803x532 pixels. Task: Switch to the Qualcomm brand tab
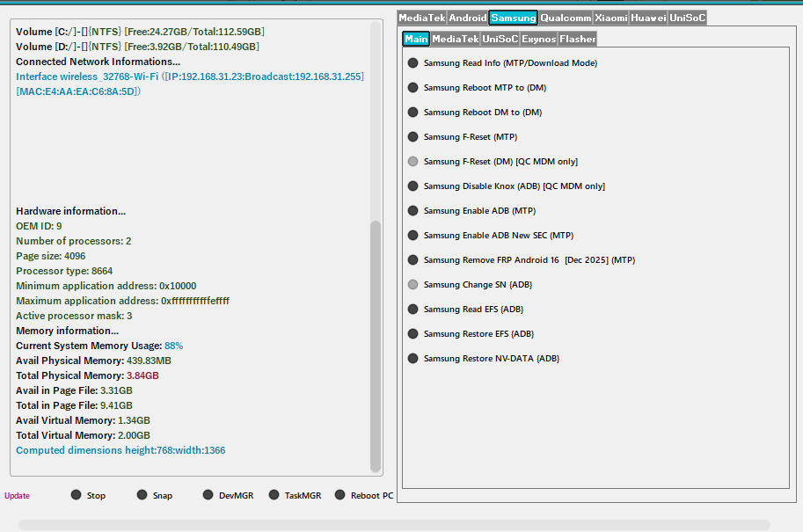tap(566, 18)
